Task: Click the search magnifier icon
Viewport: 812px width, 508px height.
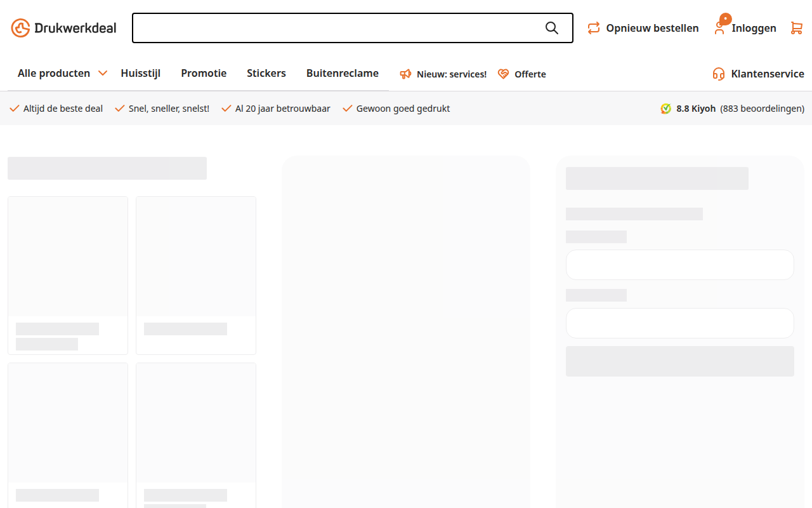Action: coord(552,28)
